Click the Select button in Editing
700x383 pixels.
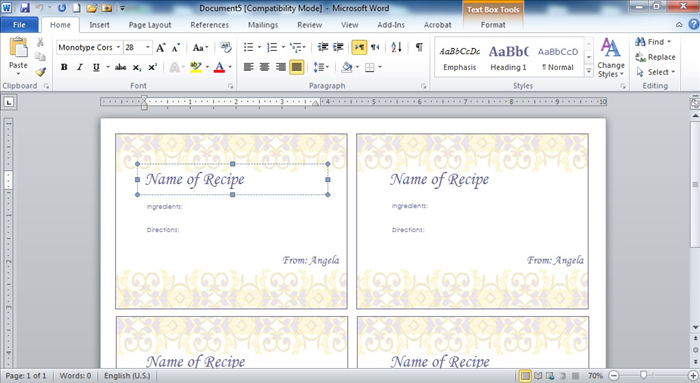[x=656, y=72]
